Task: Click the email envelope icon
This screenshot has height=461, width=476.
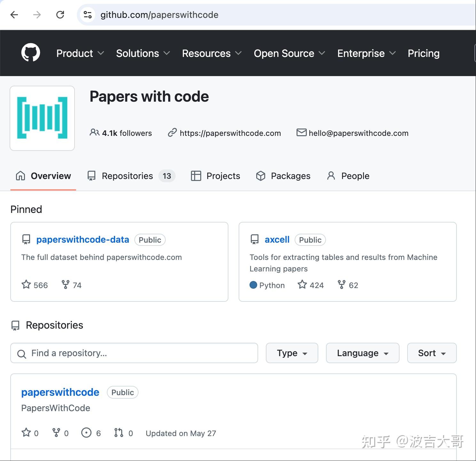Action: point(301,133)
